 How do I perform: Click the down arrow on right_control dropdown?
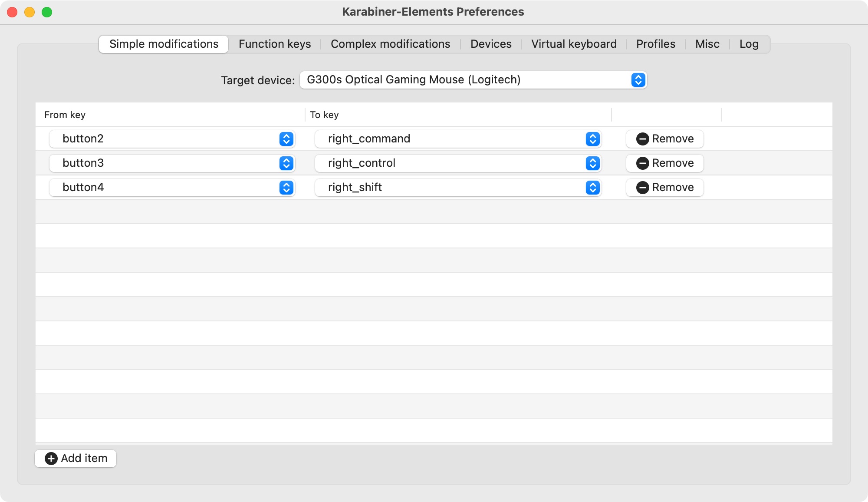pos(593,165)
